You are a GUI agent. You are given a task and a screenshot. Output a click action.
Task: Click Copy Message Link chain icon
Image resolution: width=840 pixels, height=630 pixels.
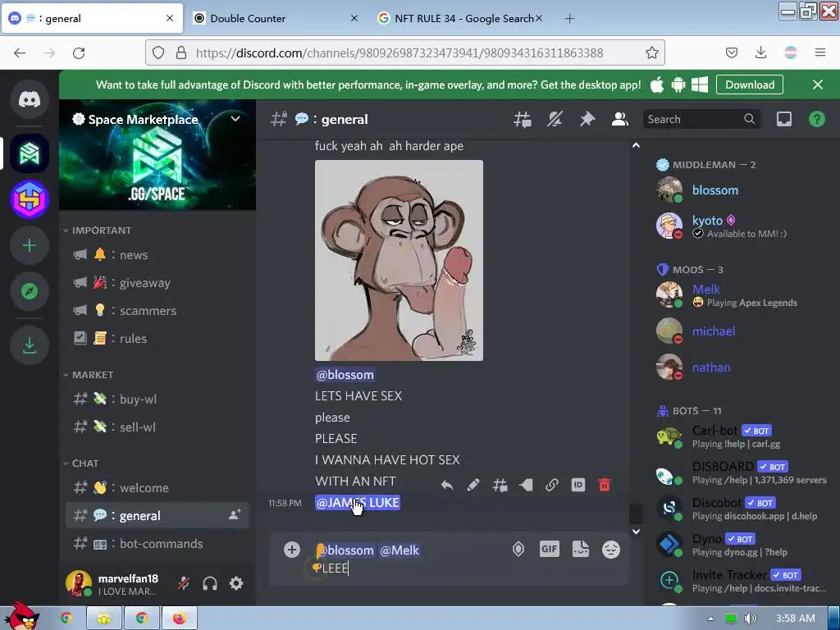(552, 486)
